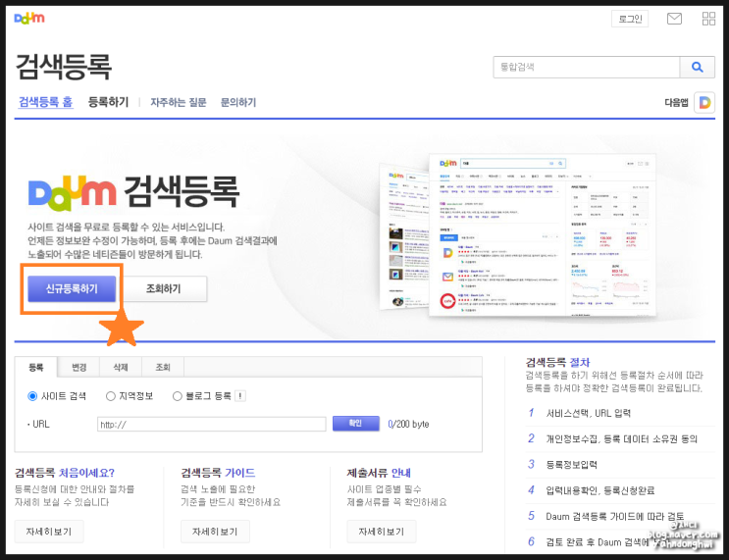The height and width of the screenshot is (560, 729).
Task: Click the blue 확인 button
Action: click(355, 424)
